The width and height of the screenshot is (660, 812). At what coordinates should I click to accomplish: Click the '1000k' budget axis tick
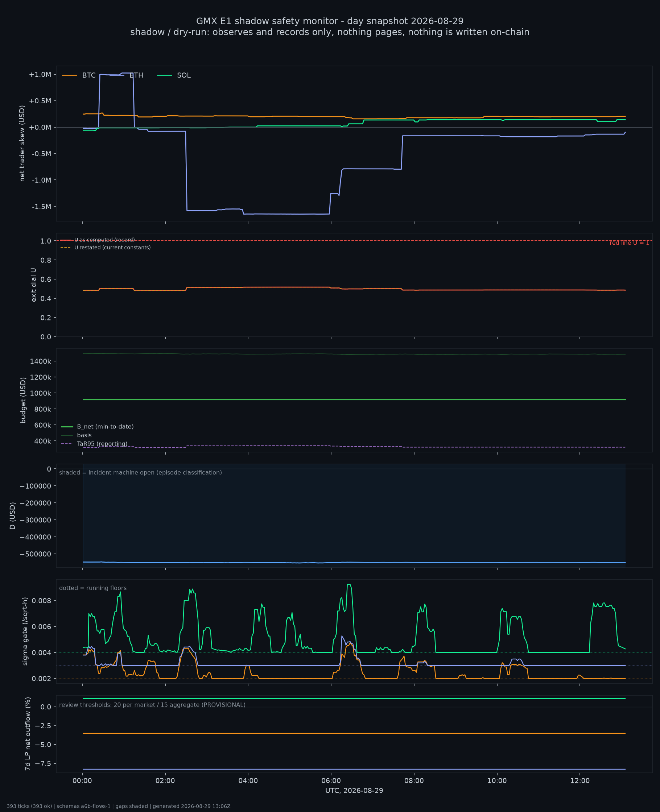point(41,393)
